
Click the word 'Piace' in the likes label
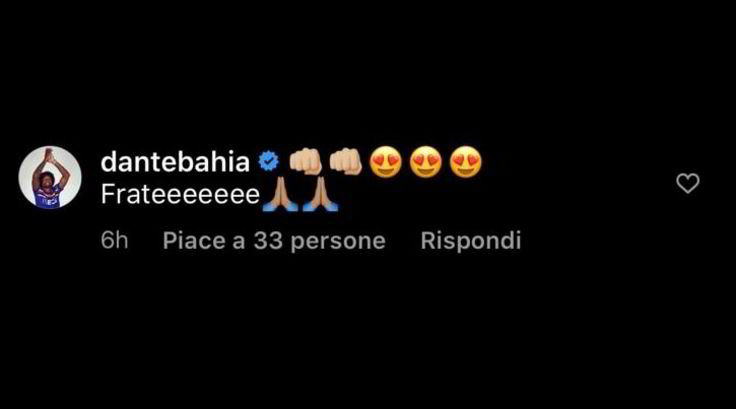(194, 241)
